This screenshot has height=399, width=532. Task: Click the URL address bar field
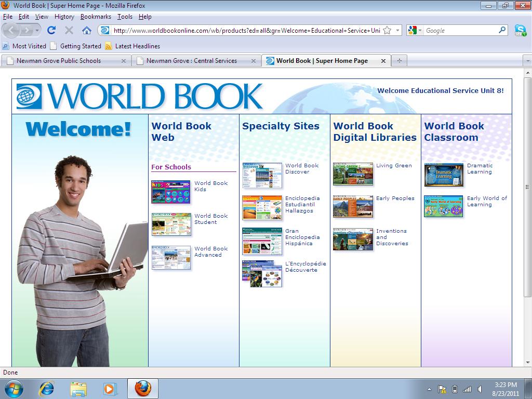point(247,31)
